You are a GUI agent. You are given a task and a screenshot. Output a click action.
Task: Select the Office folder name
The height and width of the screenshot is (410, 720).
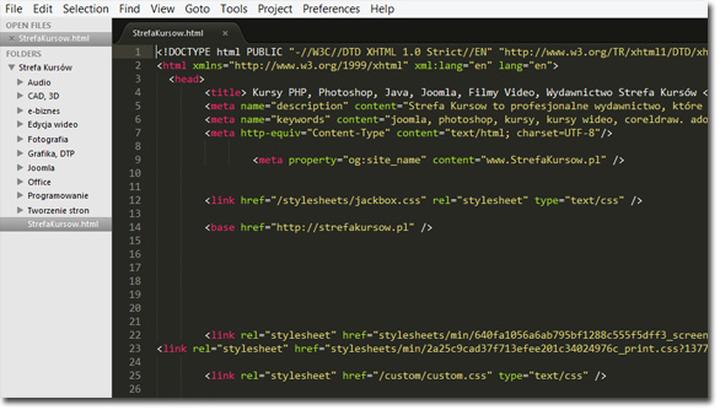point(39,182)
